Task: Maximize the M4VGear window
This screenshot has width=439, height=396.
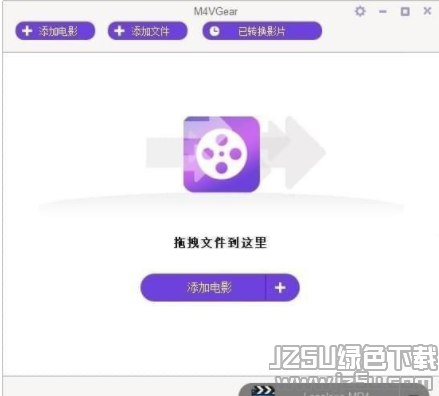Action: point(405,12)
